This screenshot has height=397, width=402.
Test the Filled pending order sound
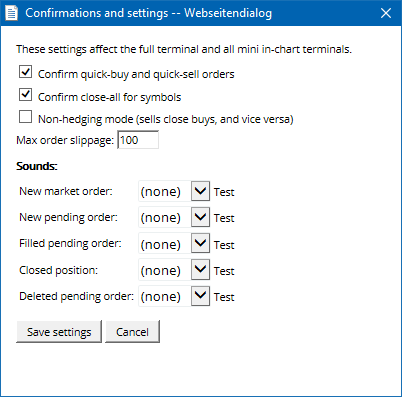click(224, 245)
